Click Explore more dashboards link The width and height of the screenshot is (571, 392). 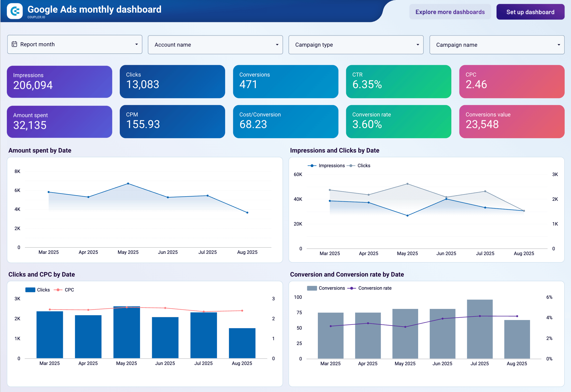[x=450, y=12]
